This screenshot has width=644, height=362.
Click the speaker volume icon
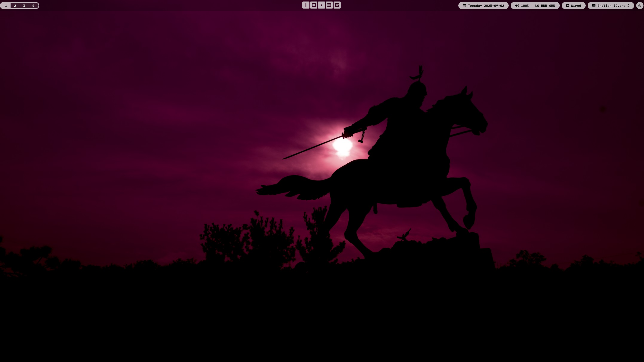[517, 6]
